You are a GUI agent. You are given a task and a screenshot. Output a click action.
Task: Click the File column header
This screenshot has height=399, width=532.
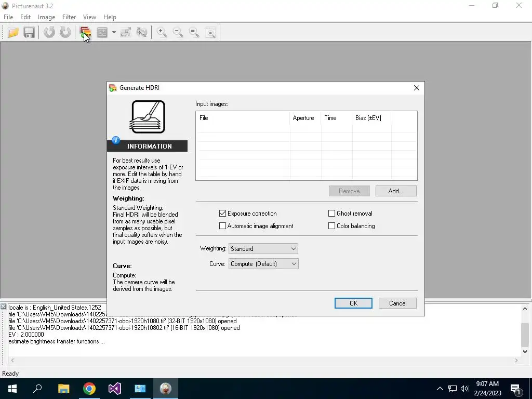click(x=243, y=118)
